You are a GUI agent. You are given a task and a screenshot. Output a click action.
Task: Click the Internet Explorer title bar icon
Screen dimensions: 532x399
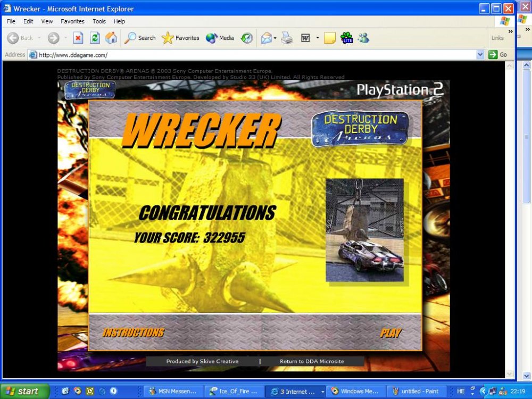click(7, 8)
